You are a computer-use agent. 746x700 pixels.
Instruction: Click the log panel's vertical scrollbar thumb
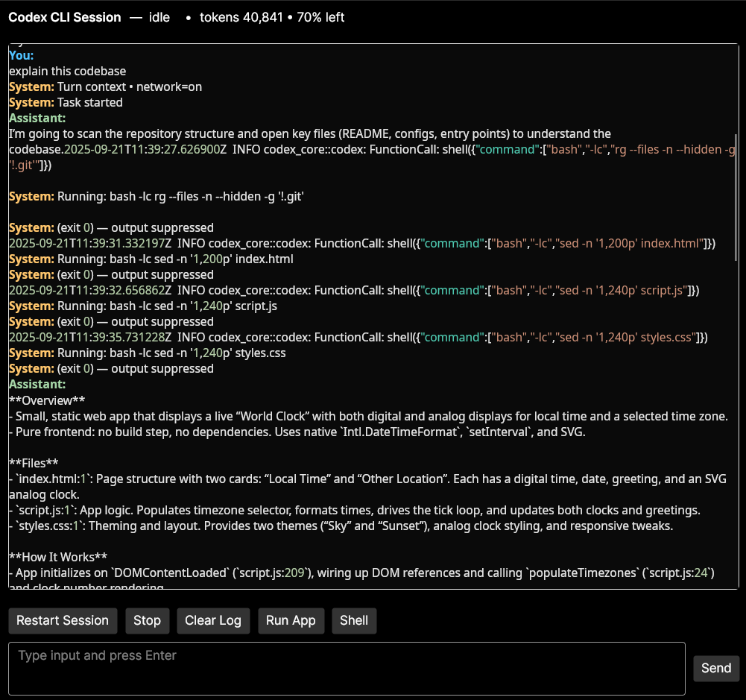coord(736,198)
